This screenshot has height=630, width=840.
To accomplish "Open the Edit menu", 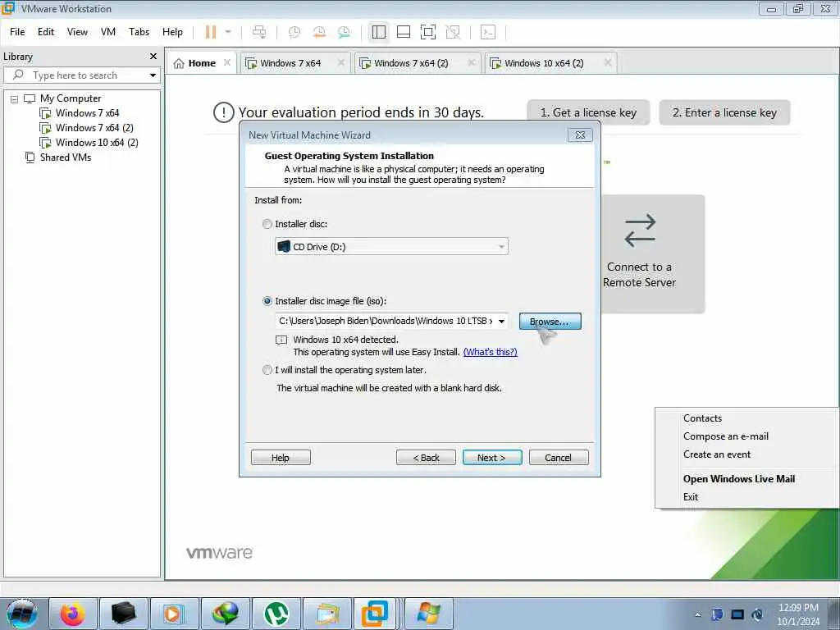I will point(46,32).
